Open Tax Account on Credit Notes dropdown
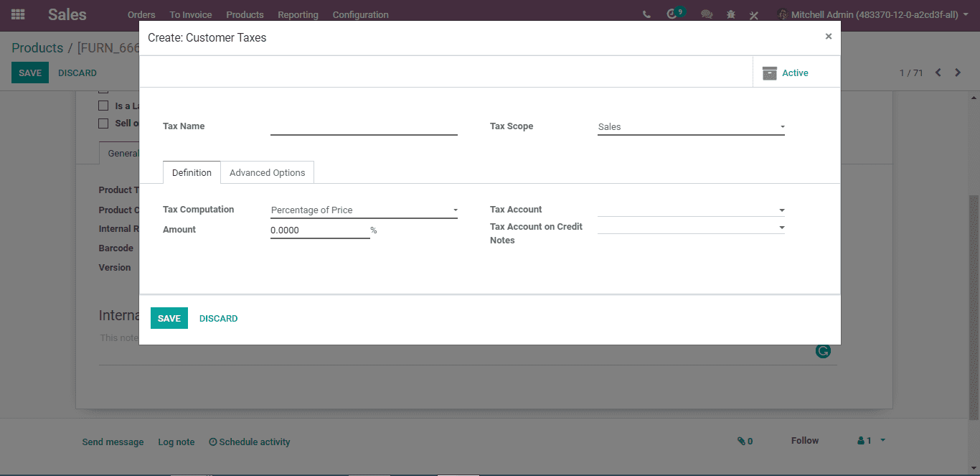Image resolution: width=980 pixels, height=476 pixels. click(x=691, y=227)
